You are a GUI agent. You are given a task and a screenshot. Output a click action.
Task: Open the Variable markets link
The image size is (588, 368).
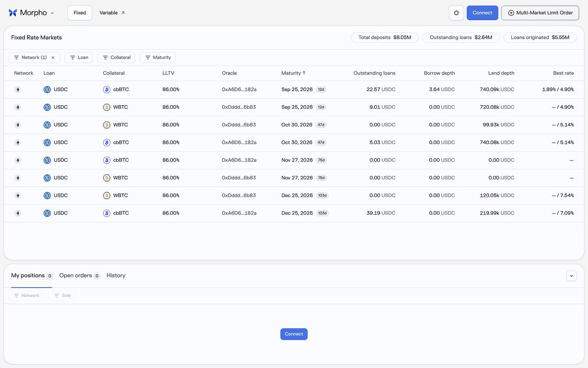[x=112, y=13]
